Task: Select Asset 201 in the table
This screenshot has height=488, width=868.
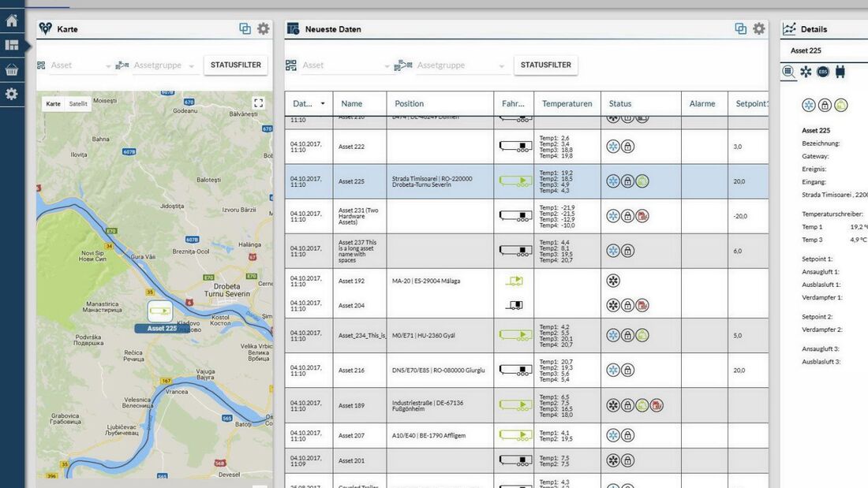Action: click(351, 460)
